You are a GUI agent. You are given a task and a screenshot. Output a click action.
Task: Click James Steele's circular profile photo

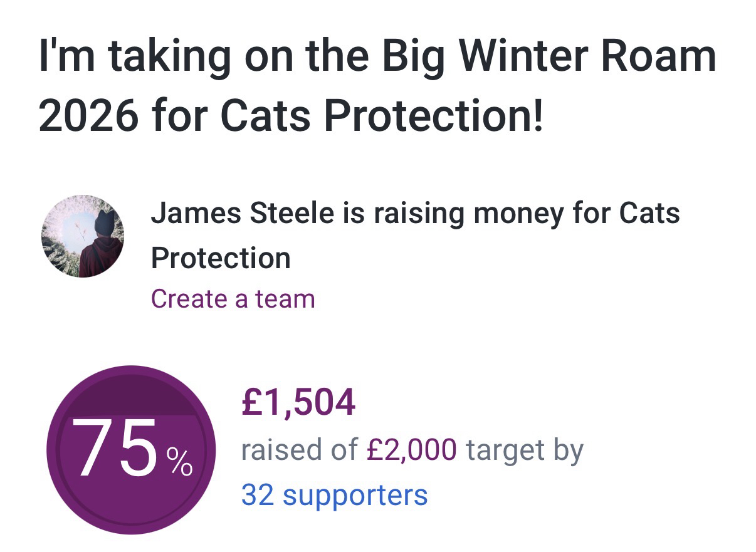(82, 236)
